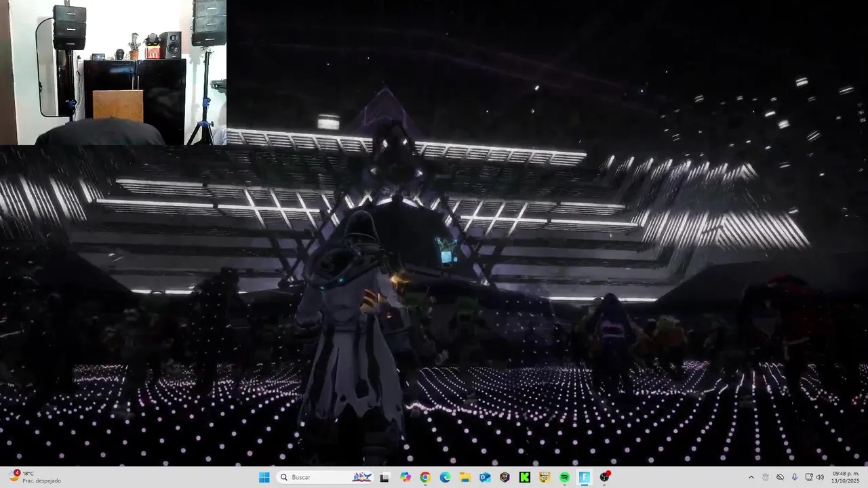
Task: Switch to the Fortnite taskbar icon
Action: click(x=585, y=477)
